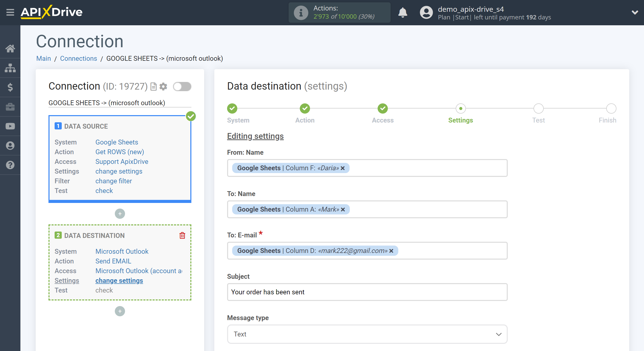Open briefcase icon in sidebar

click(10, 107)
